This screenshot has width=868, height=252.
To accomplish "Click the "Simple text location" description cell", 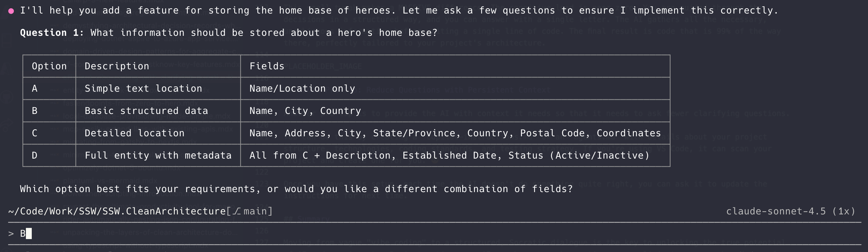I will click(143, 88).
